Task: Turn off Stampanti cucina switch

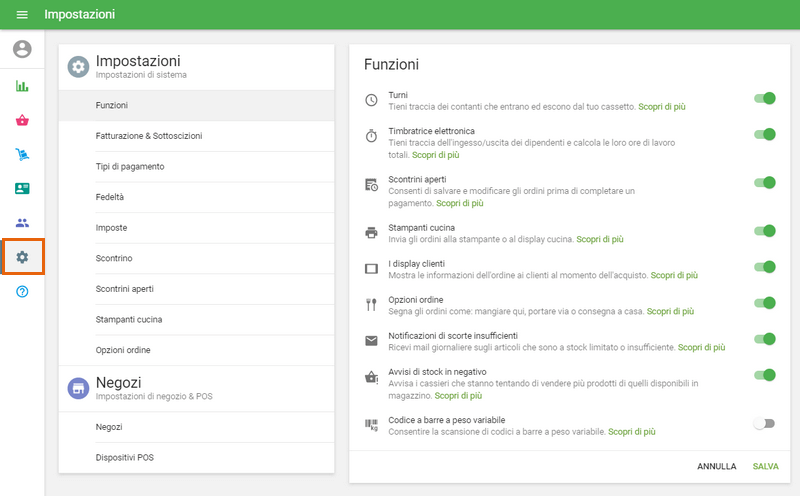Action: (765, 231)
